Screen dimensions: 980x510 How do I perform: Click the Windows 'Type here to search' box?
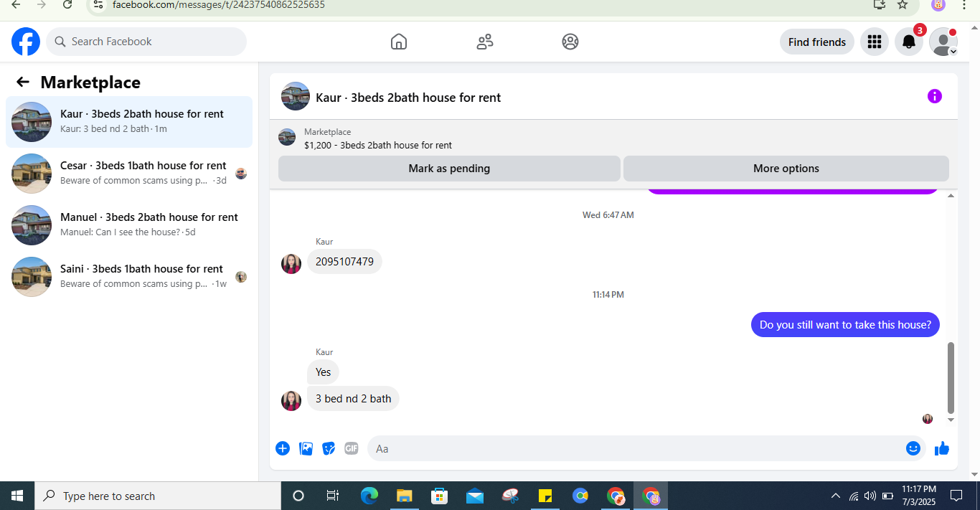[158, 496]
